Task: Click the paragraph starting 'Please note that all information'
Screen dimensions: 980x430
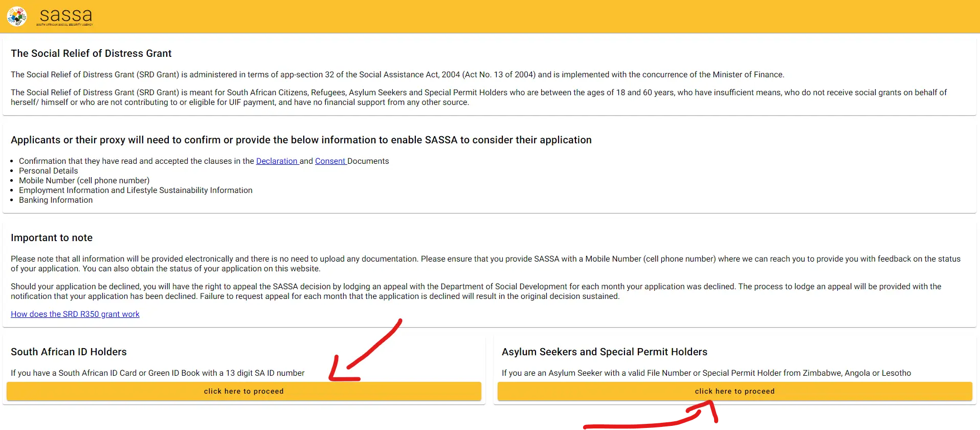Action: tap(485, 264)
